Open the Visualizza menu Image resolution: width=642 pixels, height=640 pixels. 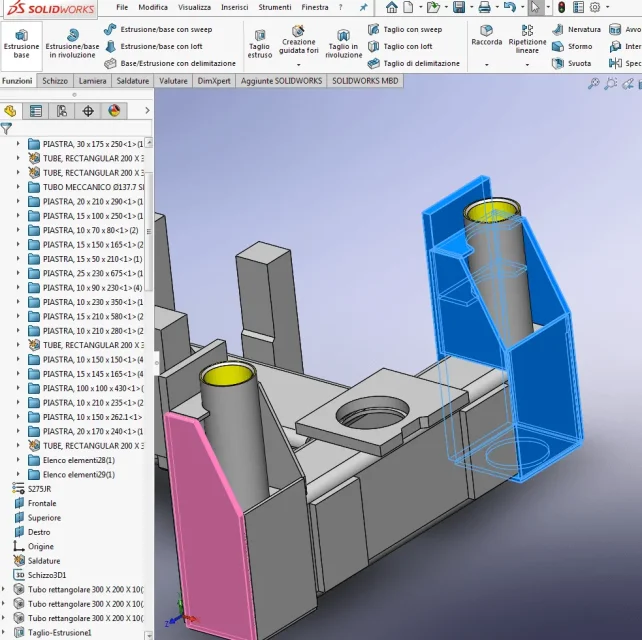[x=194, y=7]
